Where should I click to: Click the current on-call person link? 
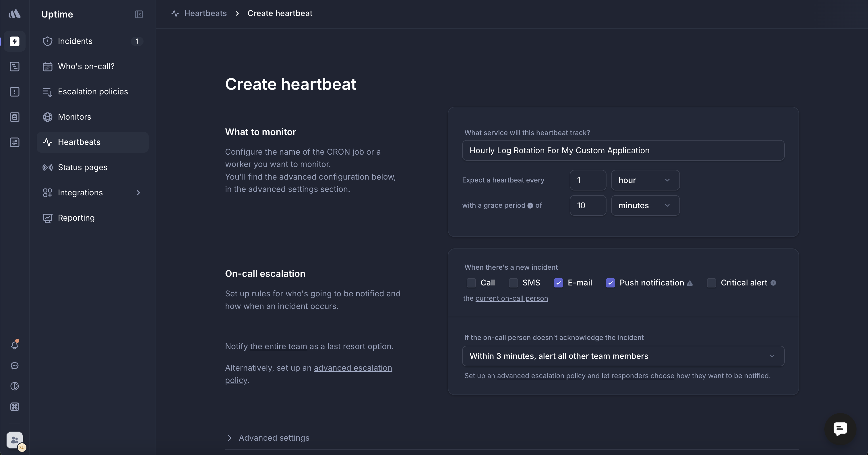coord(511,298)
